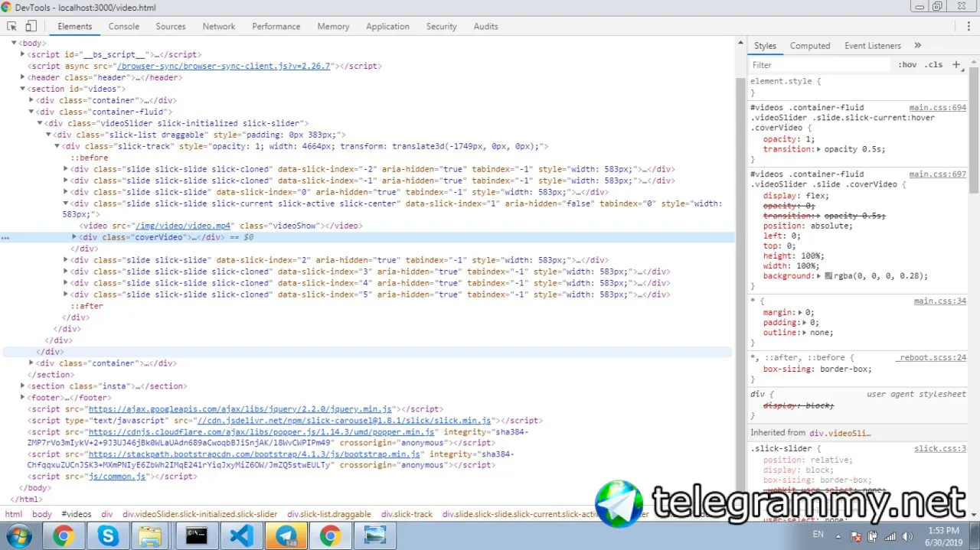980x550 pixels.
Task: Toggle the :hov element state panel
Action: [x=907, y=65]
